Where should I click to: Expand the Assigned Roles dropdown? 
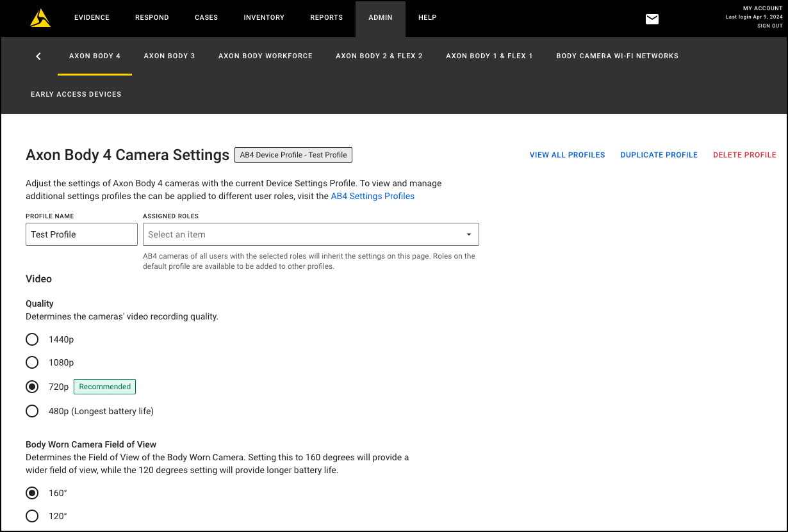(x=311, y=234)
